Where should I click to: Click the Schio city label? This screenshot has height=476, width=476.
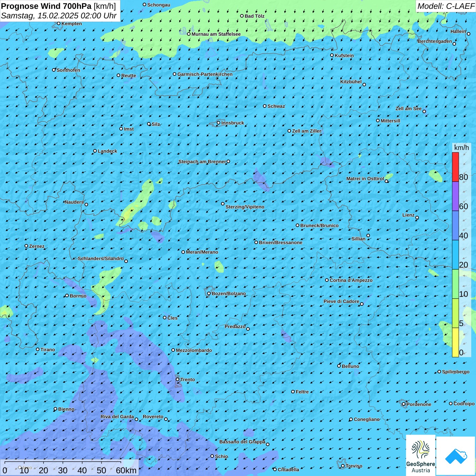(221, 456)
